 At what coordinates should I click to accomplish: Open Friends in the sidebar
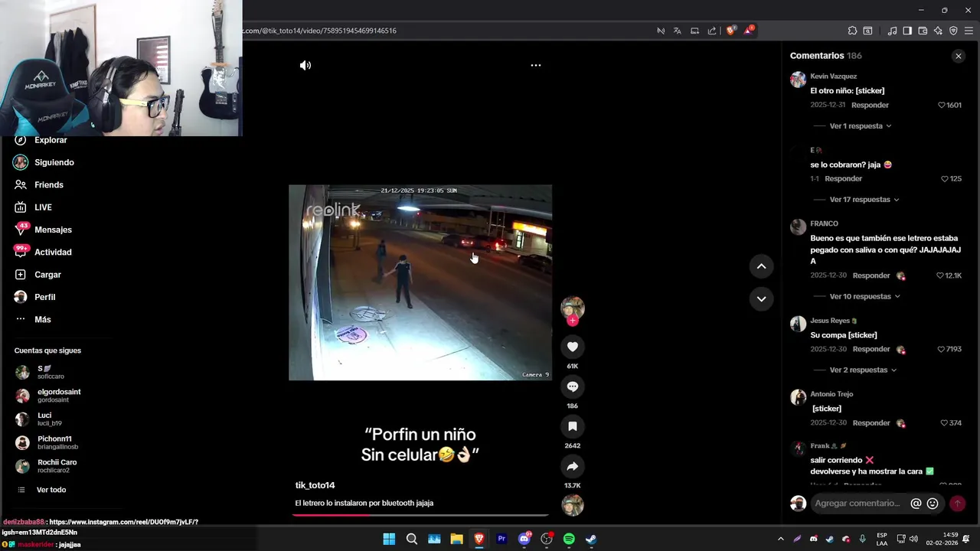(48, 184)
